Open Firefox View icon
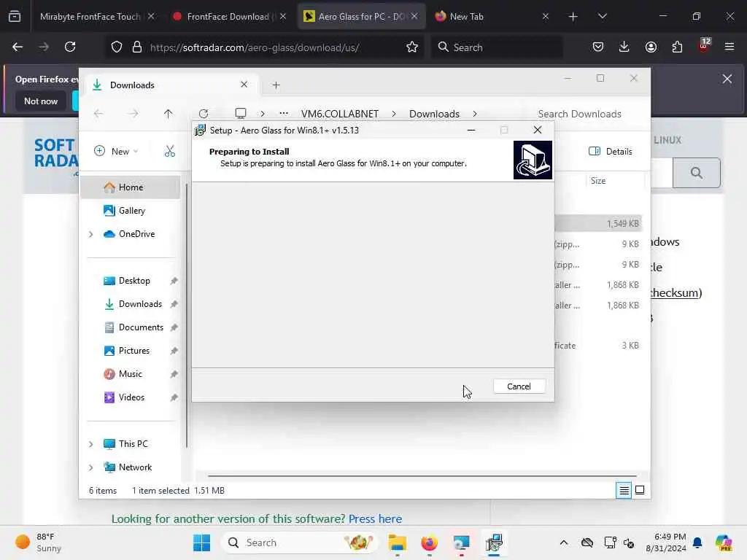Screen dimensions: 747x560 (15, 16)
